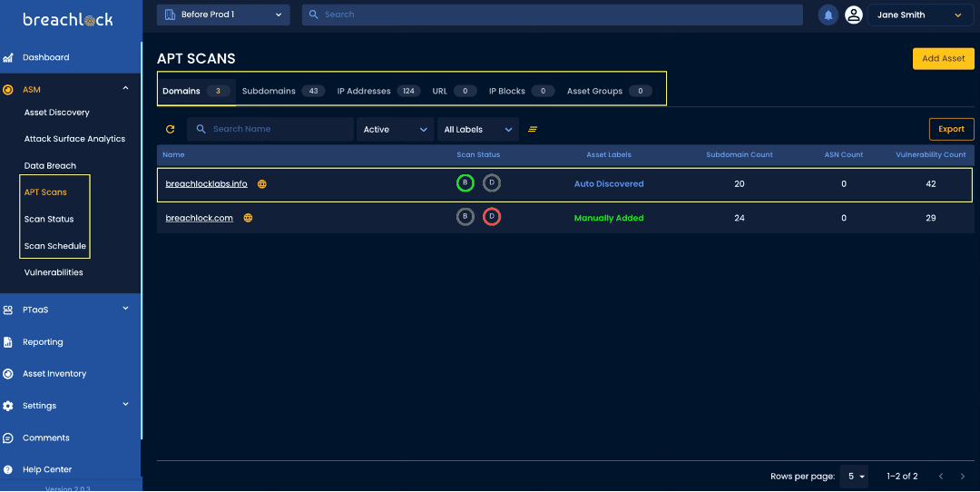Click the breachlock logo
Screen dimensions: 980x492
[68, 19]
